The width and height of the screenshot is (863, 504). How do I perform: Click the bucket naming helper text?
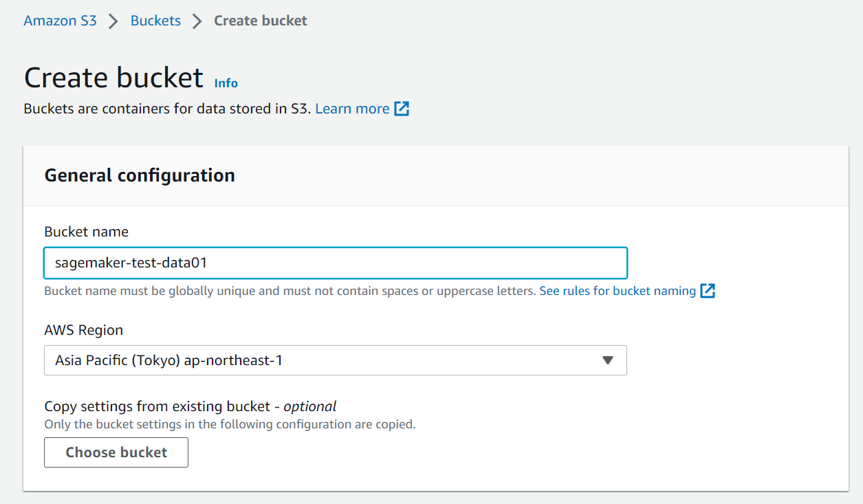289,290
